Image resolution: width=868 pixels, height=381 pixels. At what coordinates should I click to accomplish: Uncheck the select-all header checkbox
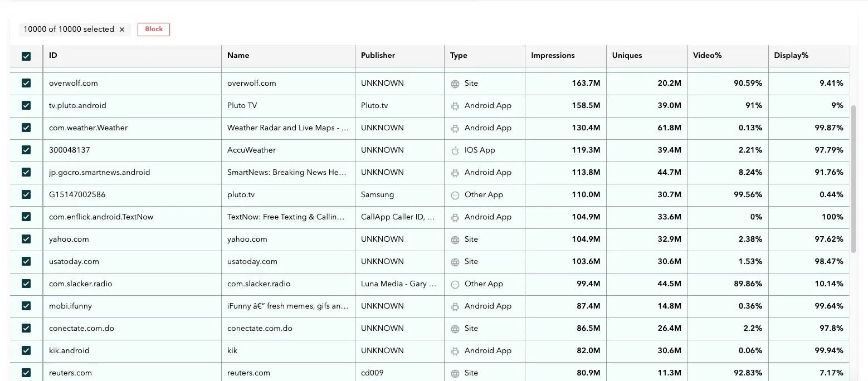tap(26, 56)
